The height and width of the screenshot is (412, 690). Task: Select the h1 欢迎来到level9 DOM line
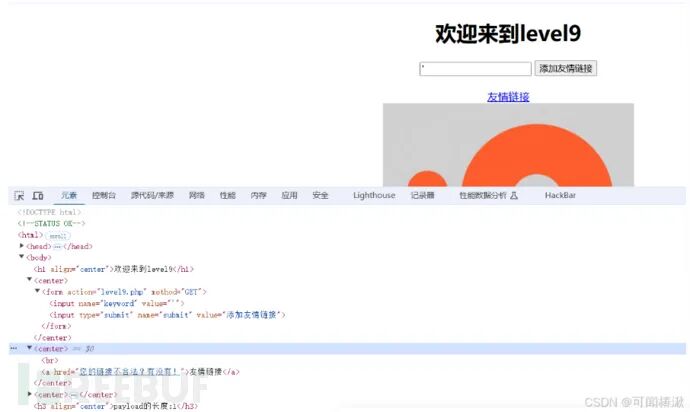(114, 269)
